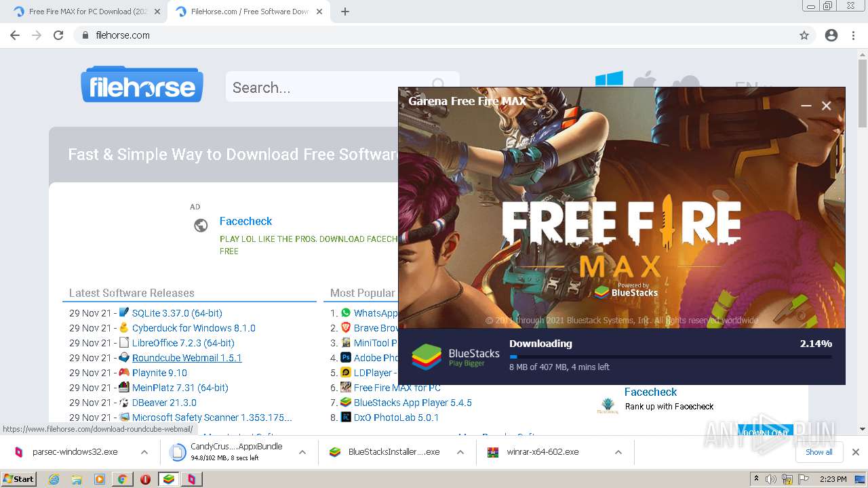Close the FileHorse.com tab

[319, 12]
